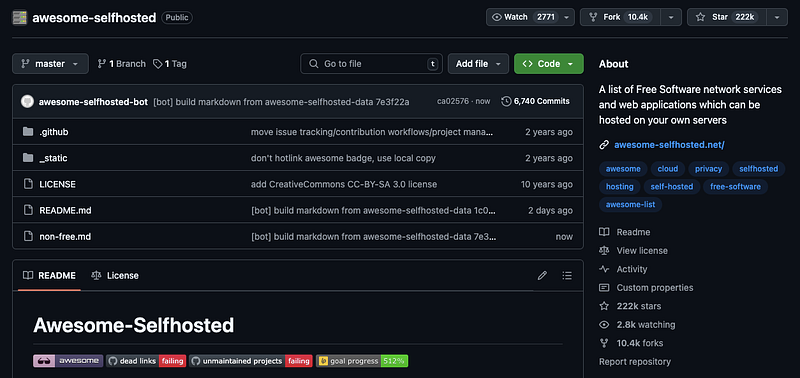This screenshot has width=800, height=378.
Task: Expand the Fork options dropdown arrow
Action: (671, 17)
